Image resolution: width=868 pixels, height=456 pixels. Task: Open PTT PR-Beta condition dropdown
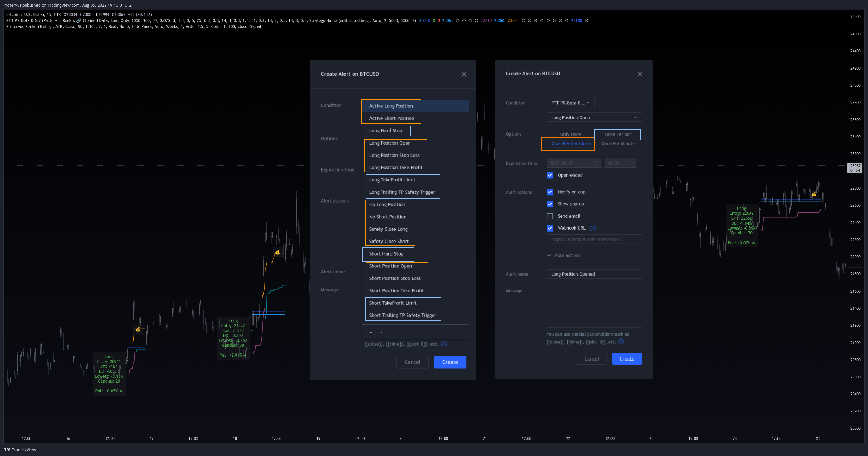[570, 103]
